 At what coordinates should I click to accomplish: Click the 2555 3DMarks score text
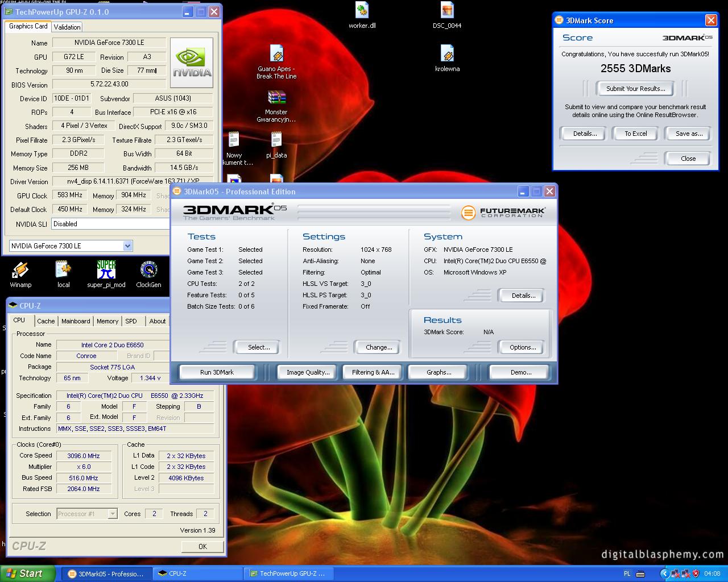635,69
